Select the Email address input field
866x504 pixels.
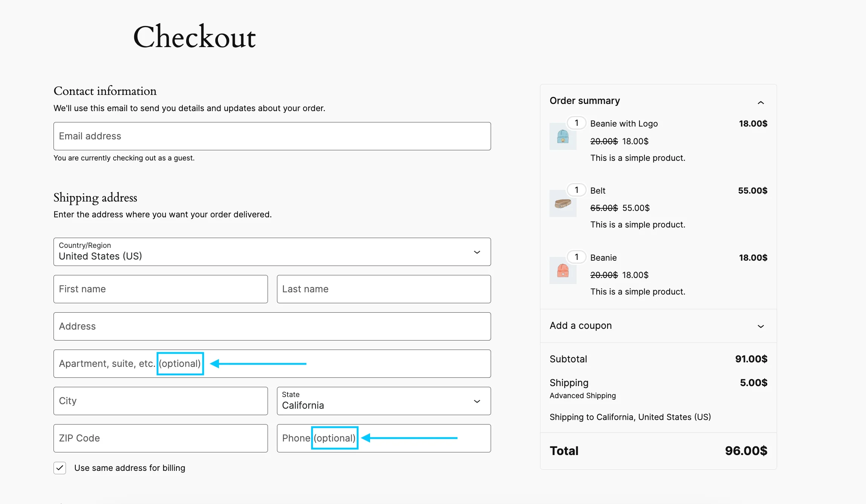tap(272, 136)
